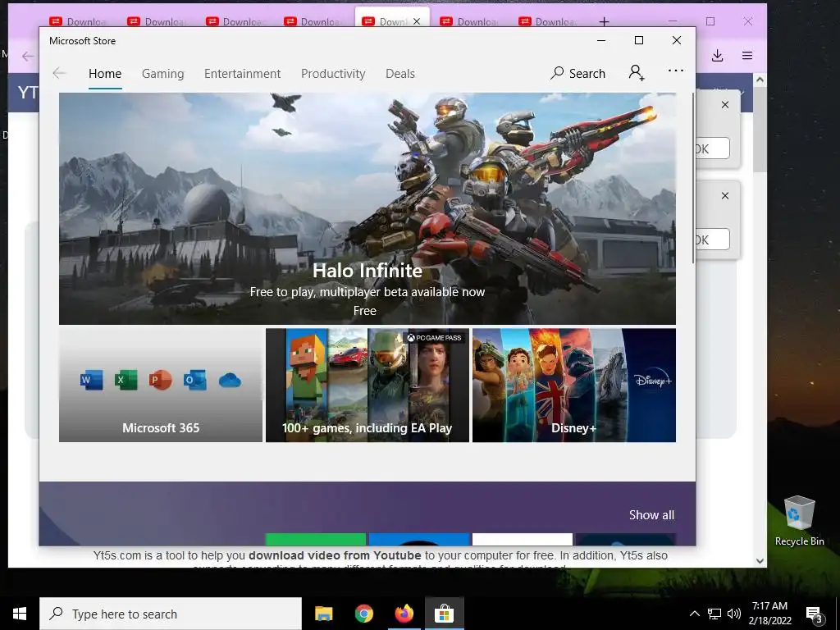840x630 pixels.
Task: Click OK in the lower browser popup
Action: point(713,240)
